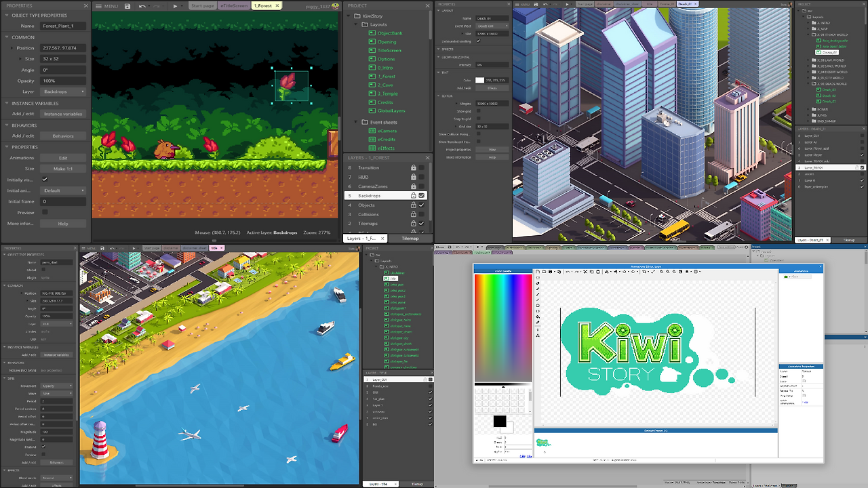The height and width of the screenshot is (488, 868).
Task: Select the Fill bucket tool in animation editor
Action: [538, 317]
